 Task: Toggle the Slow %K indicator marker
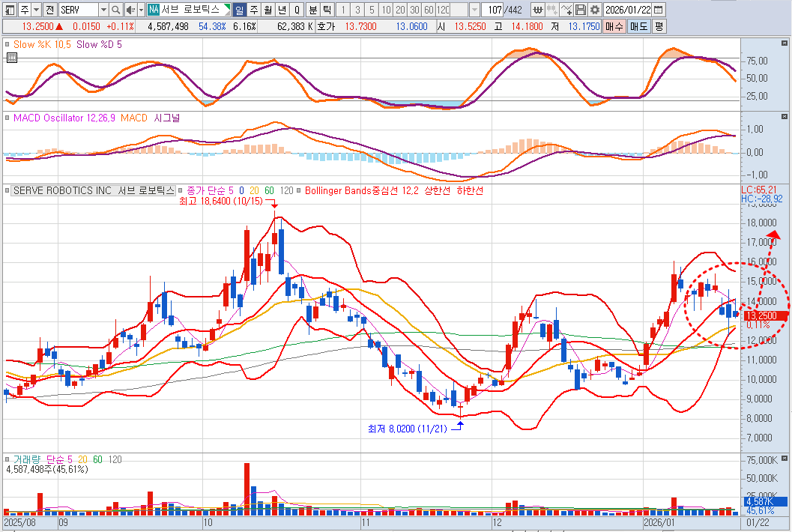point(7,45)
